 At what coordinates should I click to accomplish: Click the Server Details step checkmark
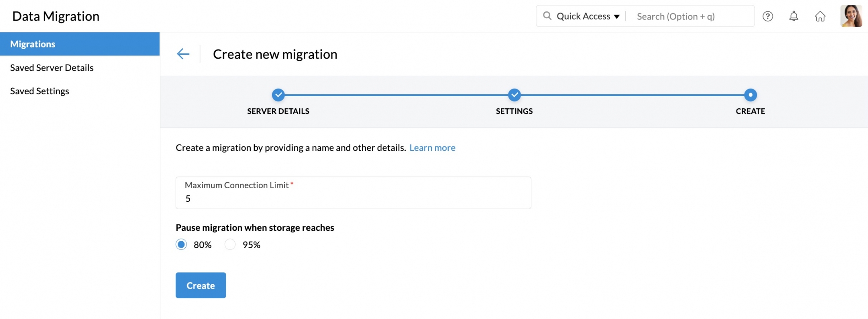tap(278, 95)
